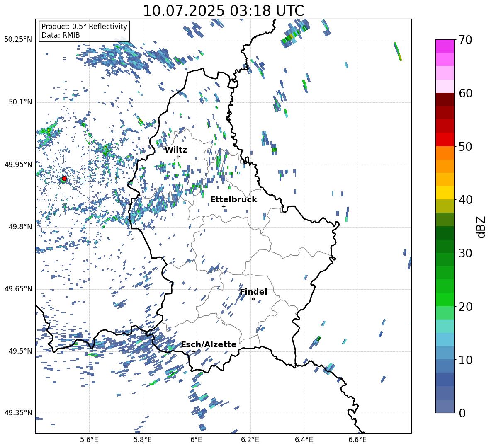Click the 'Esch/Alzette' city label

click(x=209, y=344)
